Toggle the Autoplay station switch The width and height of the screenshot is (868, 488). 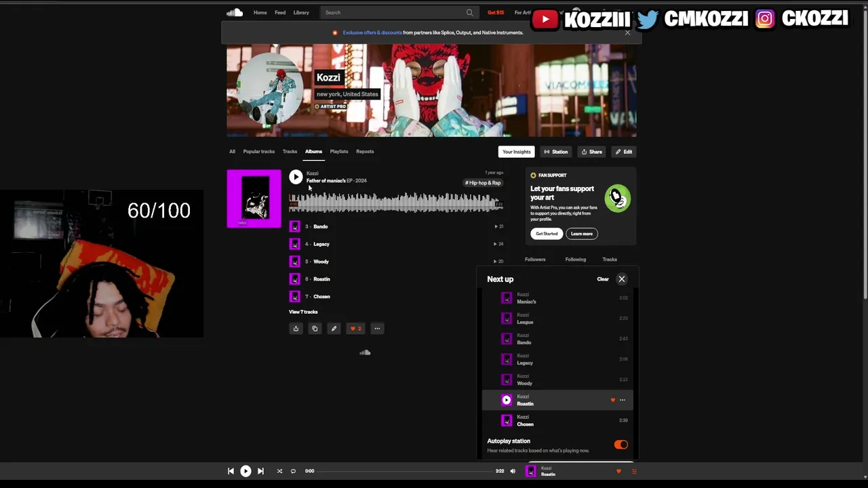621,445
